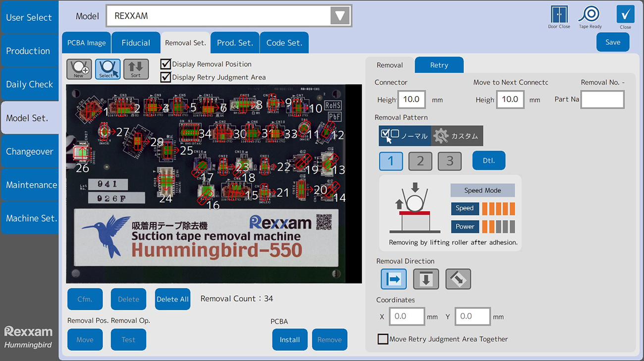Image resolution: width=644 pixels, height=361 pixels.
Task: Select removal pattern number 2
Action: click(x=421, y=161)
